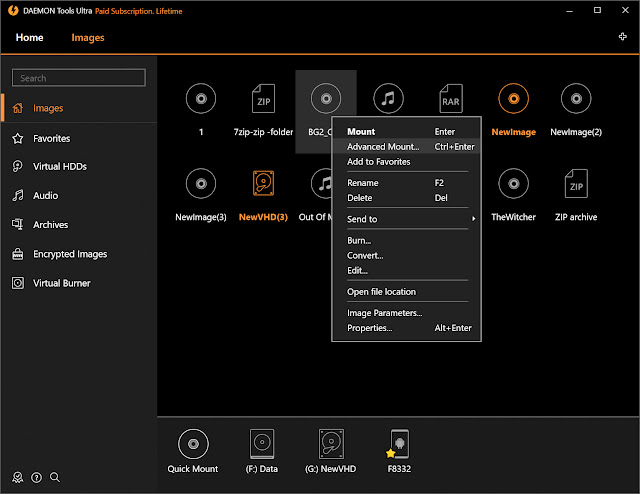Select the BG2_C disc image icon

tap(326, 98)
